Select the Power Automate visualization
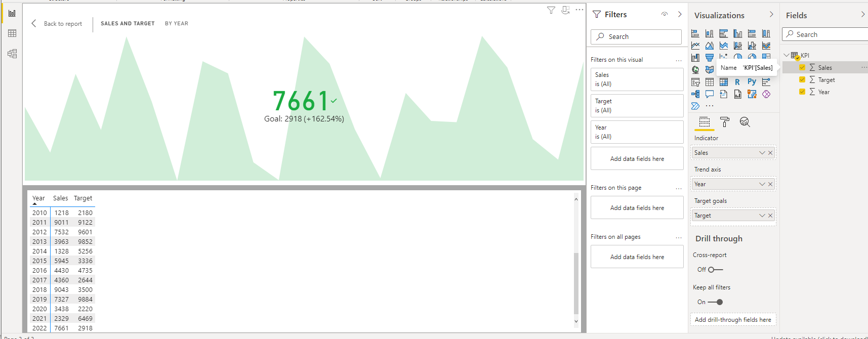This screenshot has height=339, width=868. point(695,106)
